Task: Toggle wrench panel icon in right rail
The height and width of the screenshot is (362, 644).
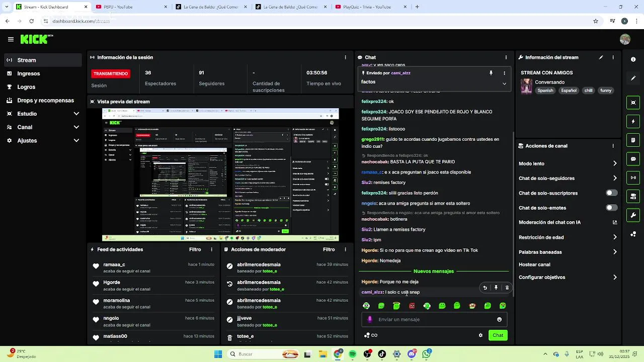Action: pos(633,215)
